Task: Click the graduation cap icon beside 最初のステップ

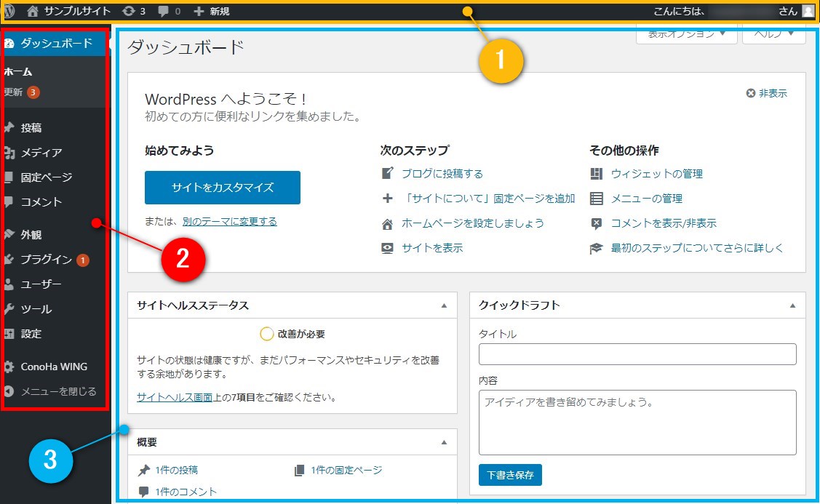Action: (597, 248)
